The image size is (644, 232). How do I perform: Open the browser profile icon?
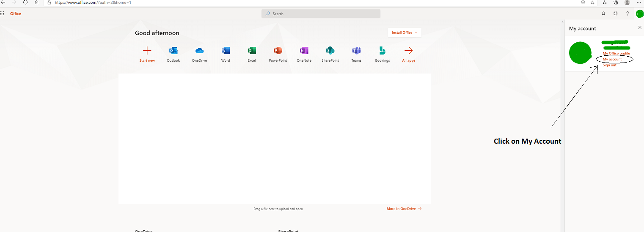point(627,2)
